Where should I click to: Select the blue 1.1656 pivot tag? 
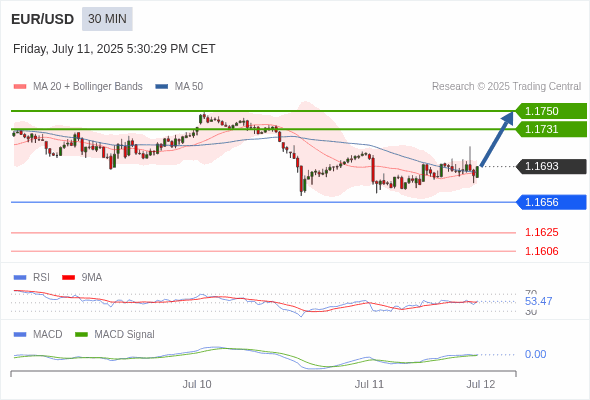551,202
